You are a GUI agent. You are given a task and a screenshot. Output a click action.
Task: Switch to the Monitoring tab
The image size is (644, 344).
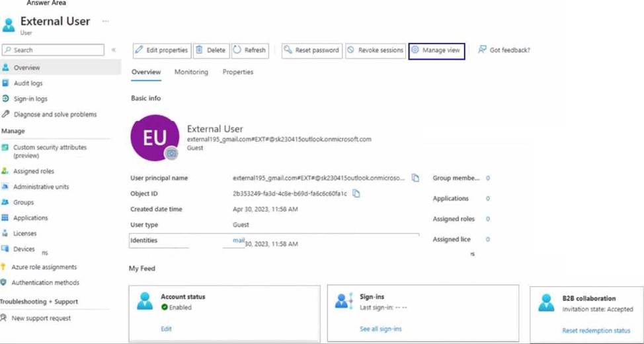click(x=191, y=72)
